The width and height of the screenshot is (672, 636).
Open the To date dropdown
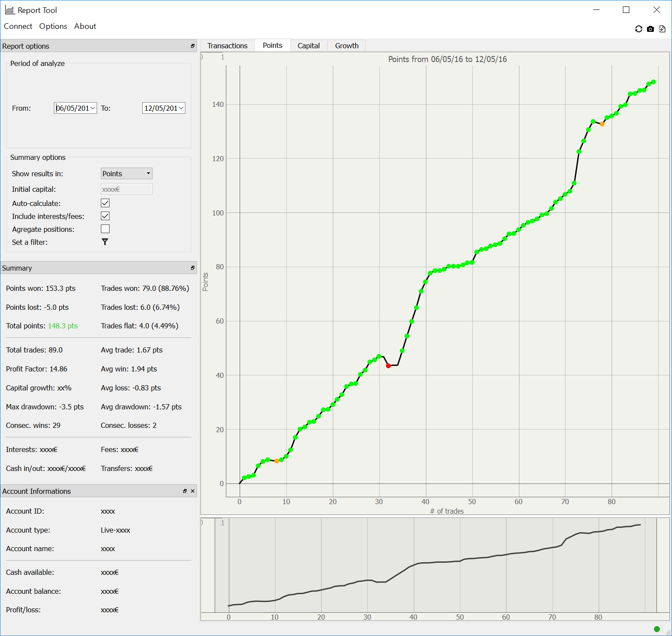click(181, 108)
